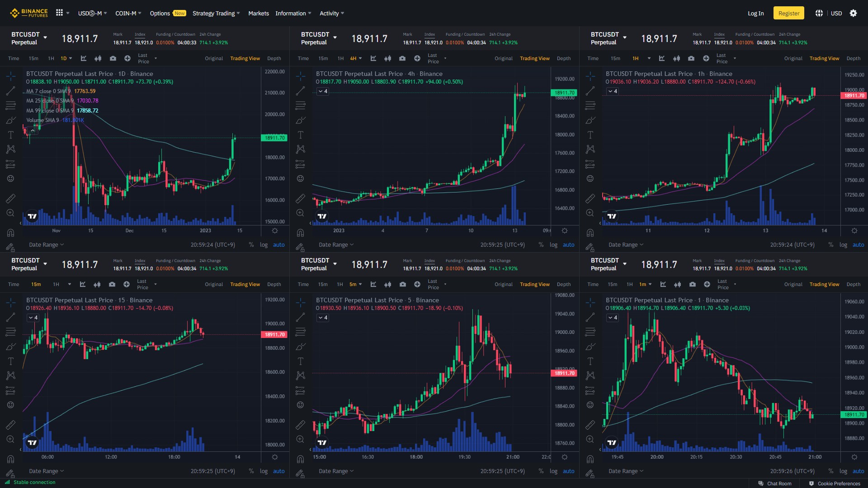Click candlestick style icon in 1 chart toolbar

coord(677,284)
